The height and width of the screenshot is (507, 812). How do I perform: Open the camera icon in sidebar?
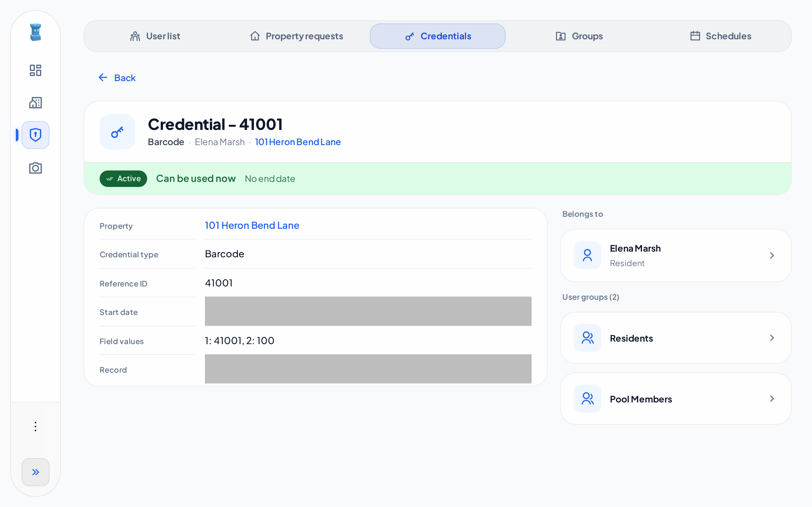(x=35, y=168)
